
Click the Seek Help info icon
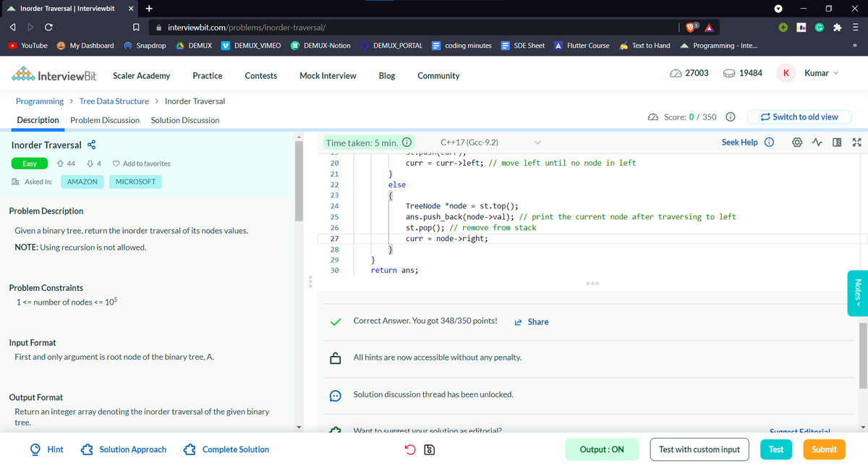(x=769, y=143)
